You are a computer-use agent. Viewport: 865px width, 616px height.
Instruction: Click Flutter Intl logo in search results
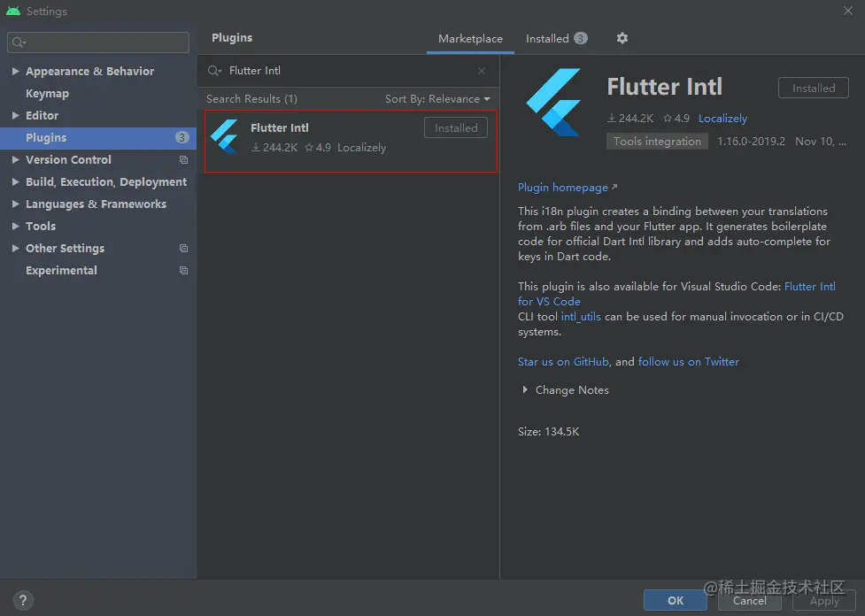tap(226, 136)
